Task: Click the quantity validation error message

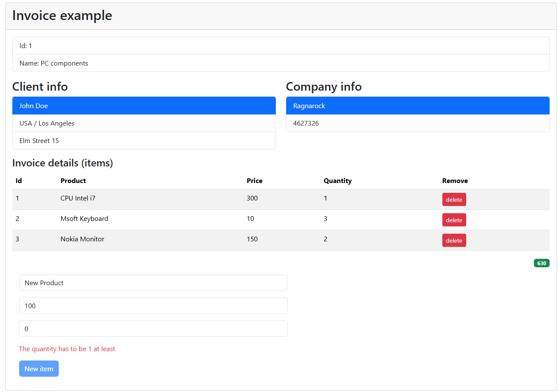Action: pyautogui.click(x=67, y=349)
